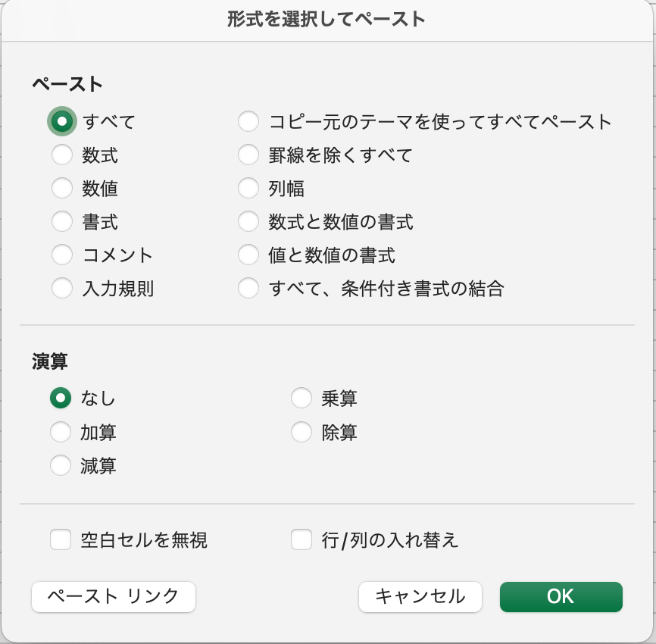Choose the 減算 operation radio button
The height and width of the screenshot is (644, 656).
click(61, 465)
